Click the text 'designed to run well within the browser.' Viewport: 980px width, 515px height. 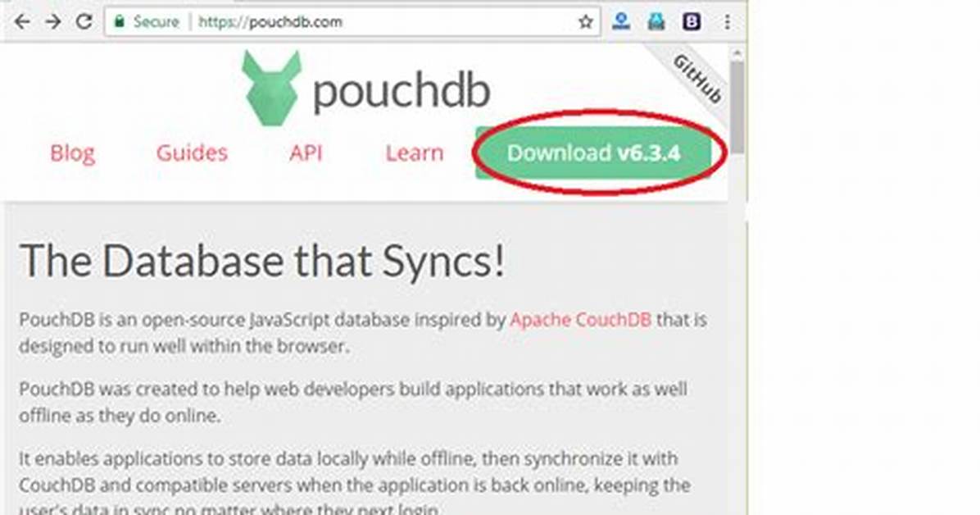click(x=184, y=346)
